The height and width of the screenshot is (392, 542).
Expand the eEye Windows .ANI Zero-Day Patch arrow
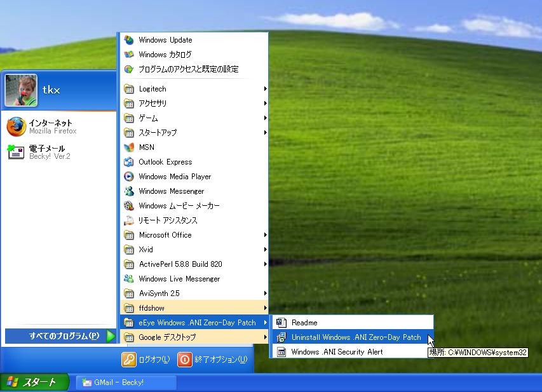(265, 323)
